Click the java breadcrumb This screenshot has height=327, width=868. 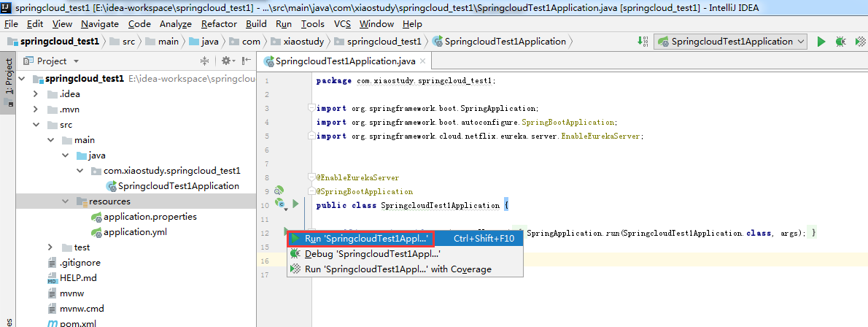click(x=204, y=42)
